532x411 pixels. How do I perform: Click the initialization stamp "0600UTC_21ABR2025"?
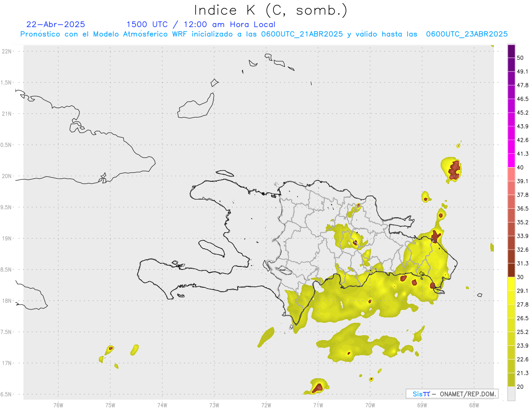pos(302,34)
